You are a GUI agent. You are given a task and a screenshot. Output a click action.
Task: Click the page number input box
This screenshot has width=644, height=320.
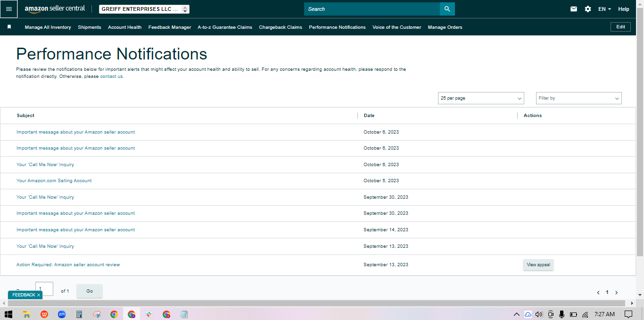pyautogui.click(x=44, y=289)
